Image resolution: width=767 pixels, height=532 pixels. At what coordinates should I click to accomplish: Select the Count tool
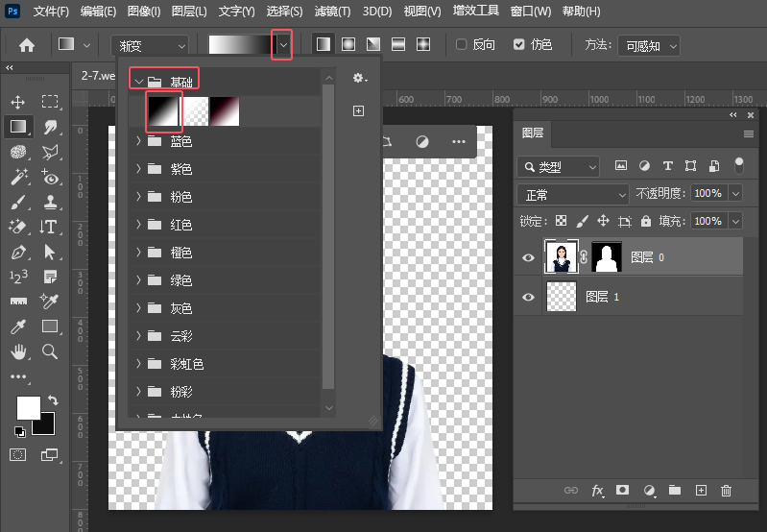[x=18, y=277]
